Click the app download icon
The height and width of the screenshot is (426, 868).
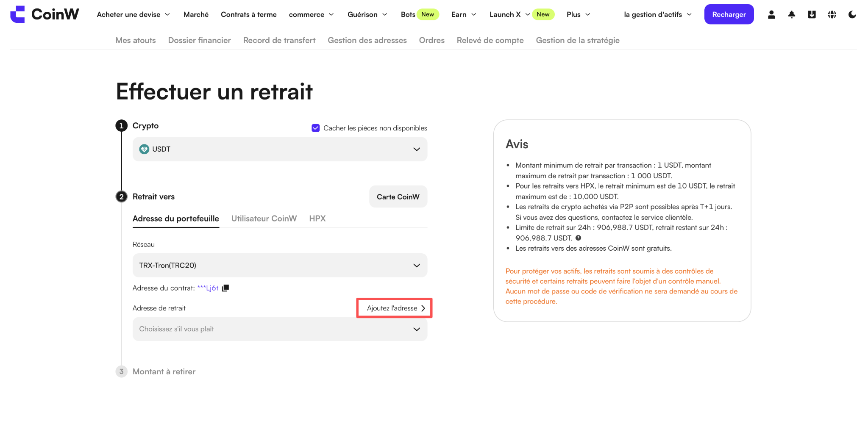click(812, 14)
